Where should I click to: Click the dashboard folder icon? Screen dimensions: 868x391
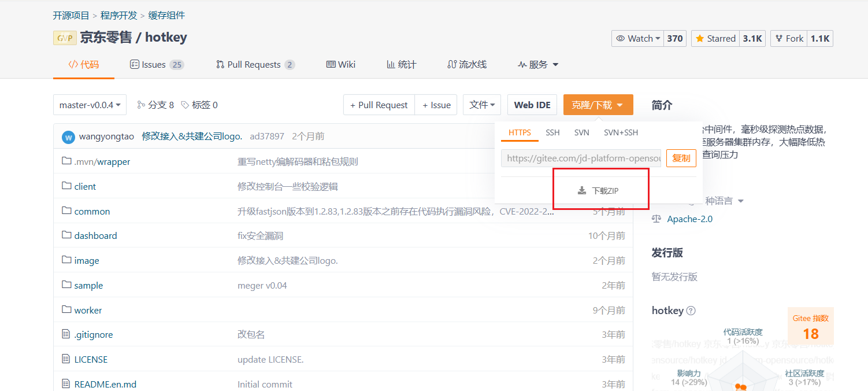(x=66, y=235)
